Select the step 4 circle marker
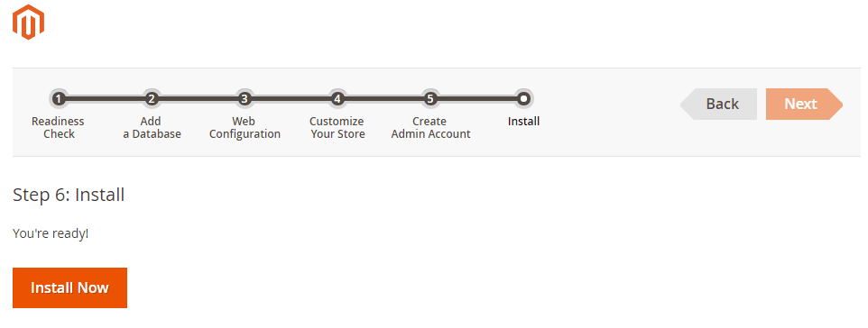The height and width of the screenshot is (328, 868). point(337,99)
